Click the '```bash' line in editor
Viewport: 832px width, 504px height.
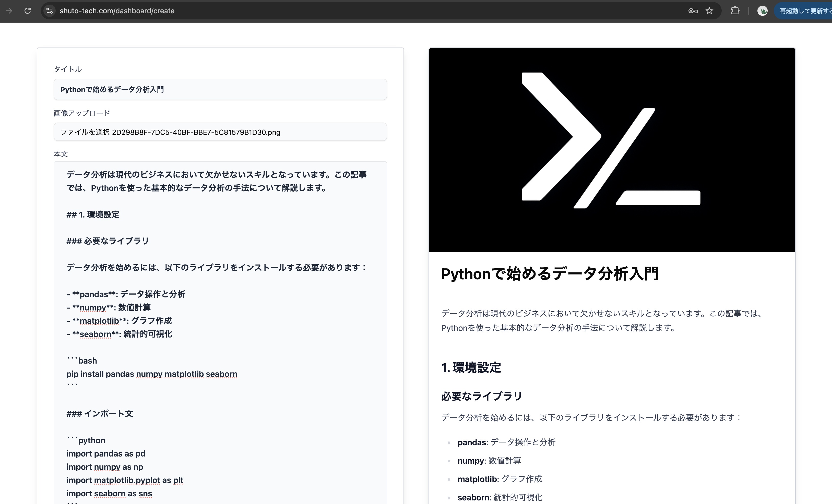point(82,361)
